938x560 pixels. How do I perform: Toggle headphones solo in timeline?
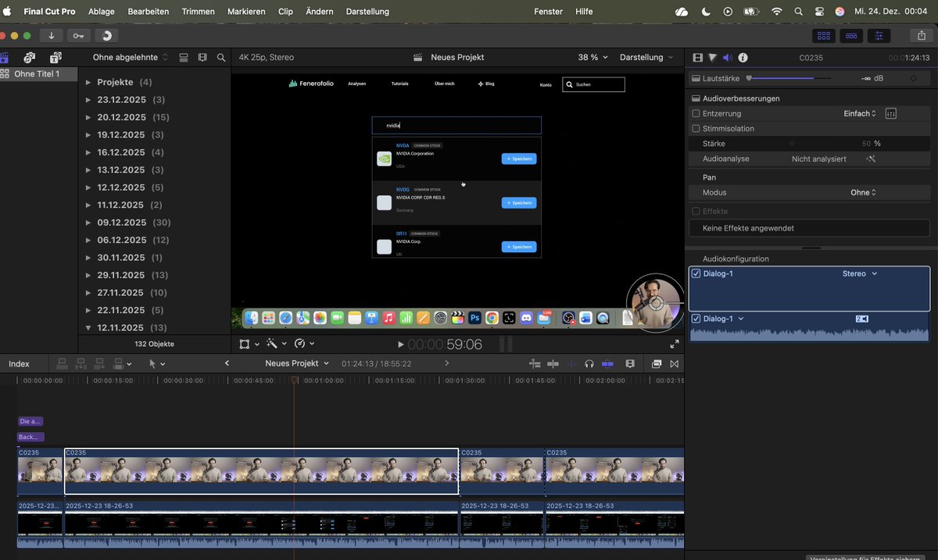(589, 364)
